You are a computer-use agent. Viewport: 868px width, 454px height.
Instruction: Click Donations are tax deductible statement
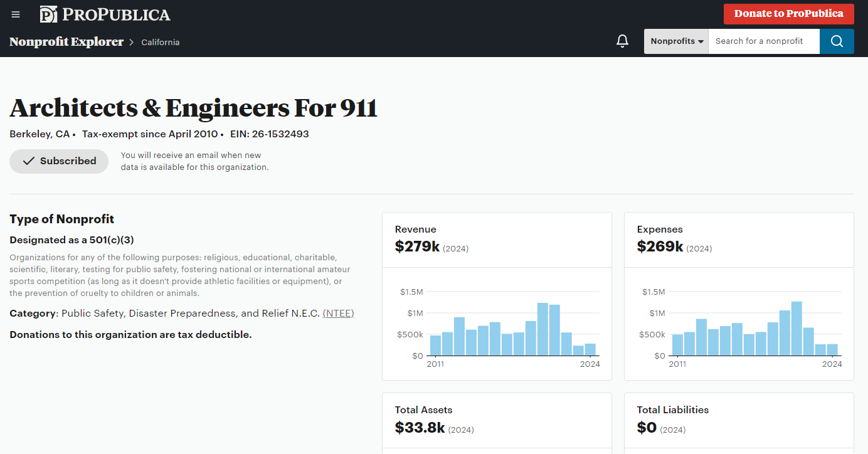[x=130, y=335]
